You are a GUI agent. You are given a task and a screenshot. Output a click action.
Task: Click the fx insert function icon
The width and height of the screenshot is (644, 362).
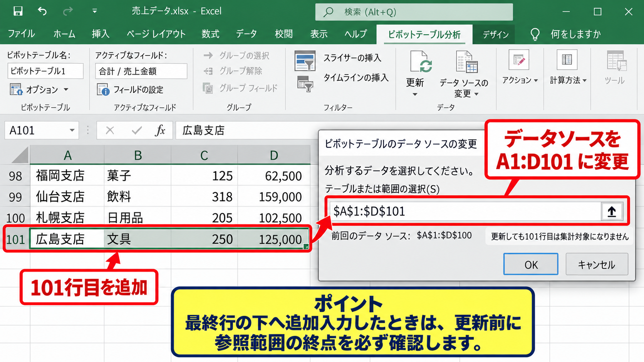(160, 130)
